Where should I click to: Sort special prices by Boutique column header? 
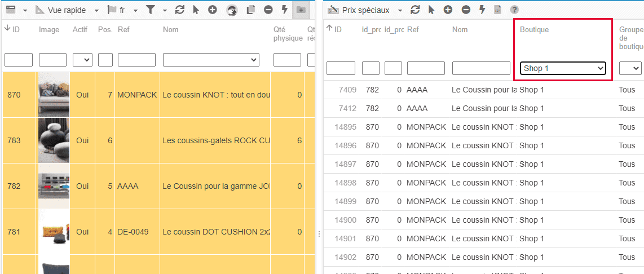coord(534,29)
